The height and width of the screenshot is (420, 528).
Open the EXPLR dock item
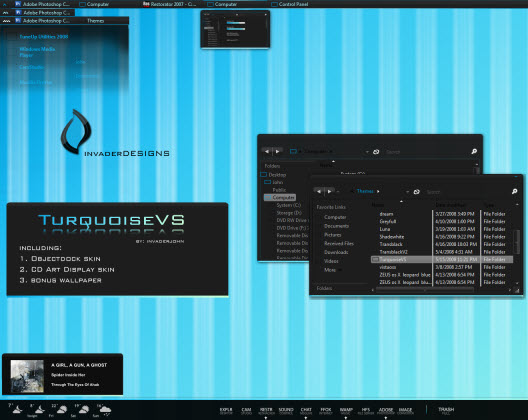click(226, 411)
